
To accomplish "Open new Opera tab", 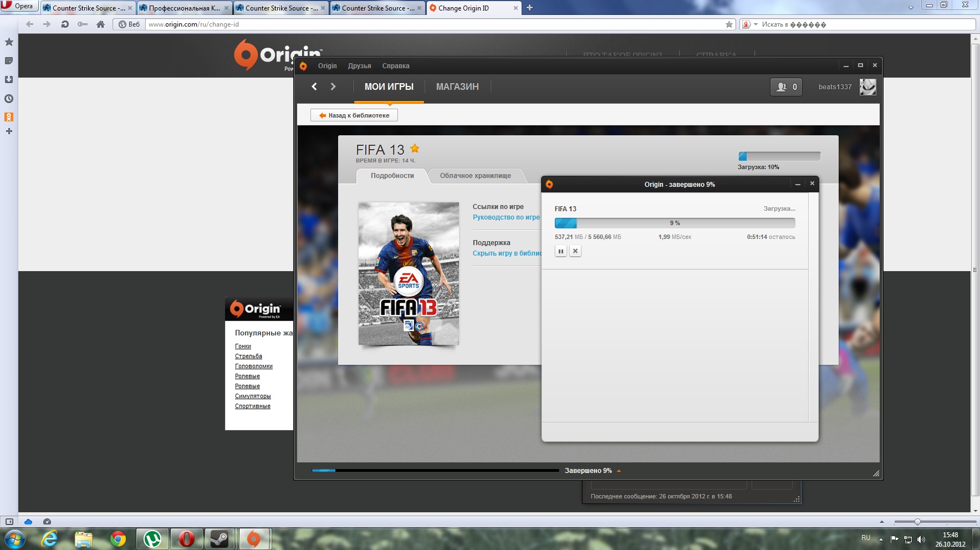I will (x=529, y=8).
